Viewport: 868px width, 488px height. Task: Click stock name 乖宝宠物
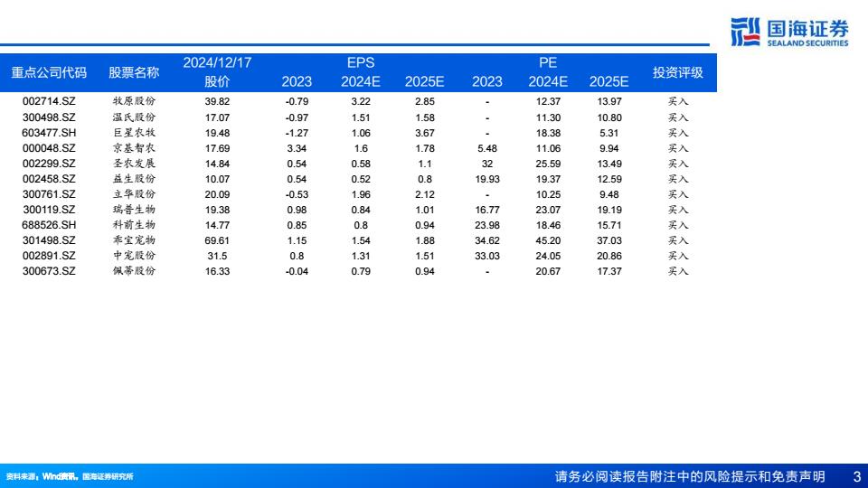click(134, 240)
